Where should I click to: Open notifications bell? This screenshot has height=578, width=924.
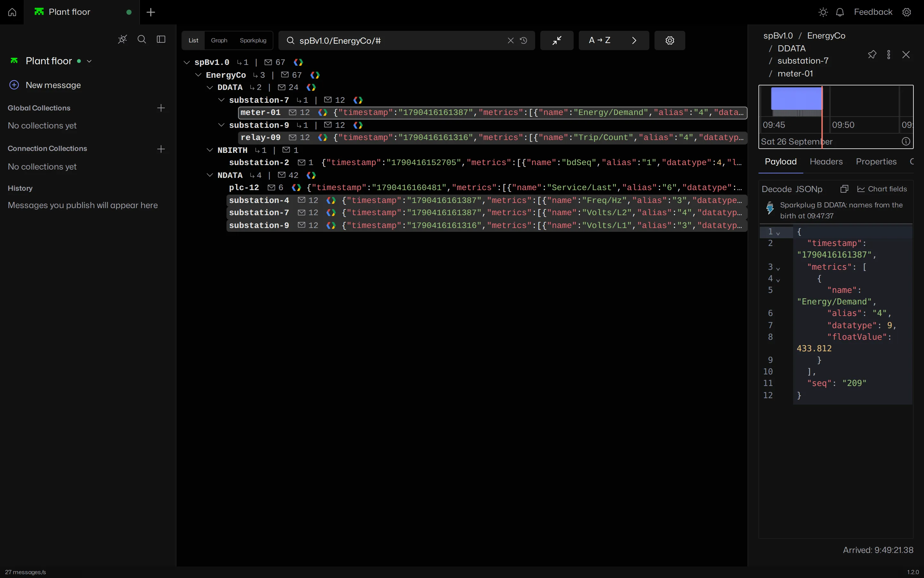pyautogui.click(x=840, y=12)
